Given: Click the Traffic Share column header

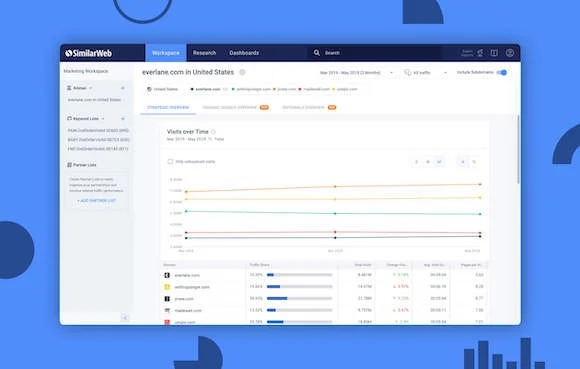Looking at the screenshot, I should click(260, 265).
